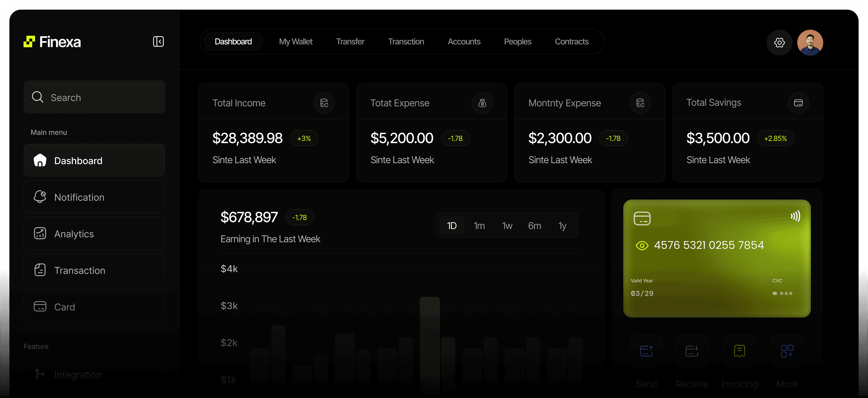Select the 6m time range
This screenshot has width=868, height=398.
[x=534, y=225]
